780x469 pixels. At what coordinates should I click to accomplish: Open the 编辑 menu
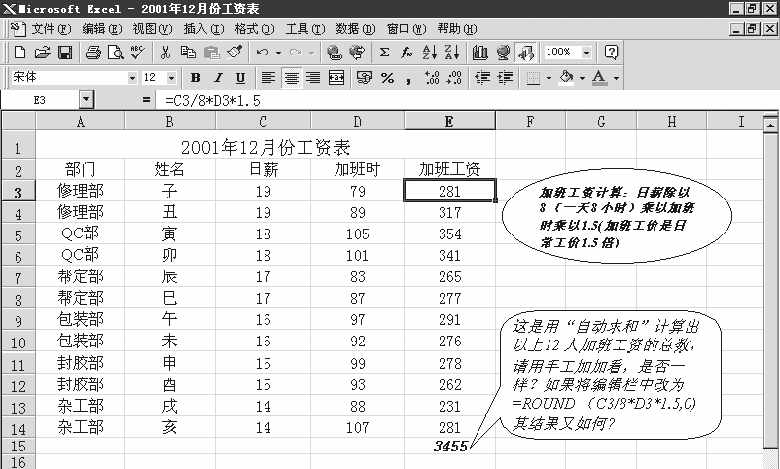[x=101, y=29]
